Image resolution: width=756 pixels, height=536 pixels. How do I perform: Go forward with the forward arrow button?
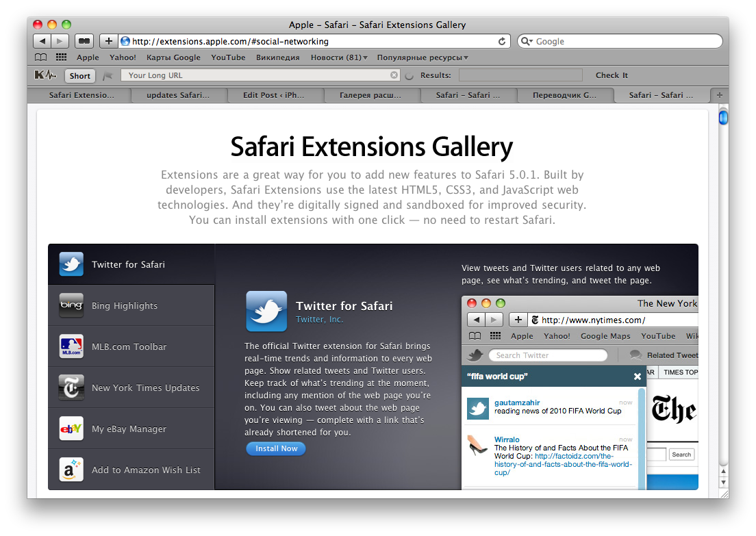[60, 42]
